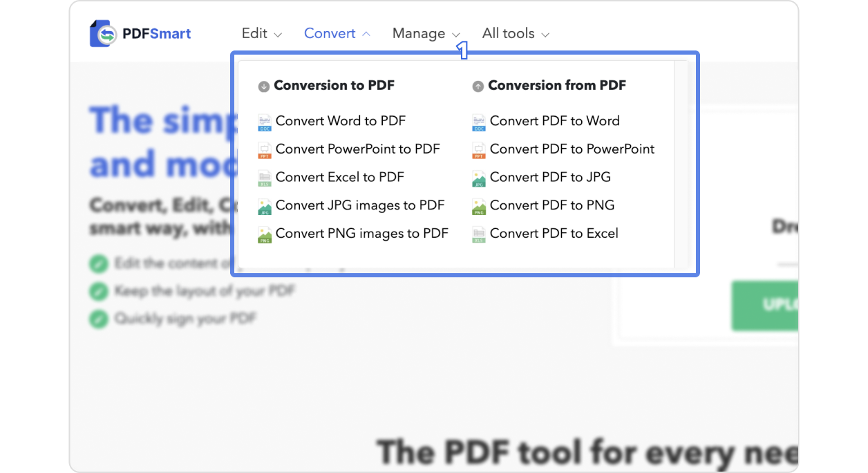This screenshot has height=473, width=868.
Task: Click the PPT icon beside PDF to PowerPoint
Action: (x=479, y=150)
